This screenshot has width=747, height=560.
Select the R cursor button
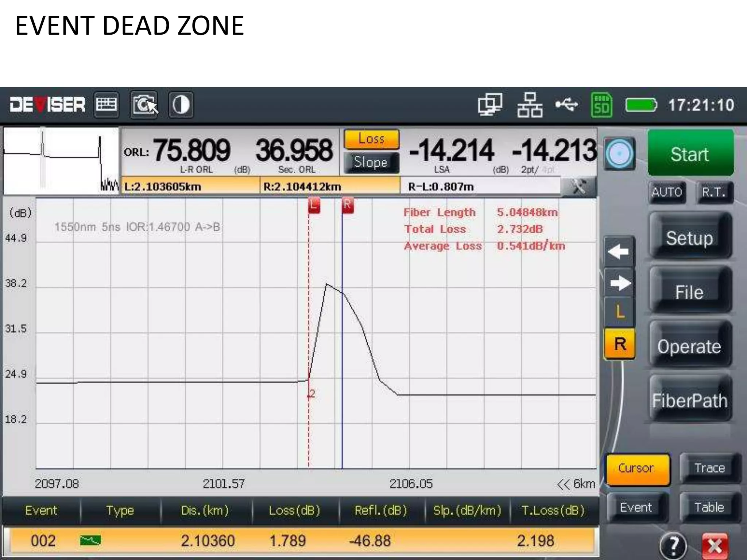click(619, 344)
